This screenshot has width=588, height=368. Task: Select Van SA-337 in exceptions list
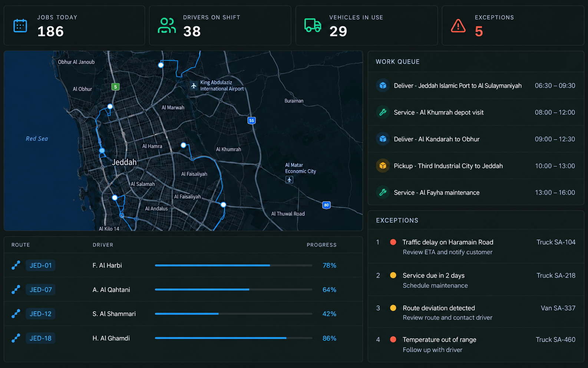(558, 308)
